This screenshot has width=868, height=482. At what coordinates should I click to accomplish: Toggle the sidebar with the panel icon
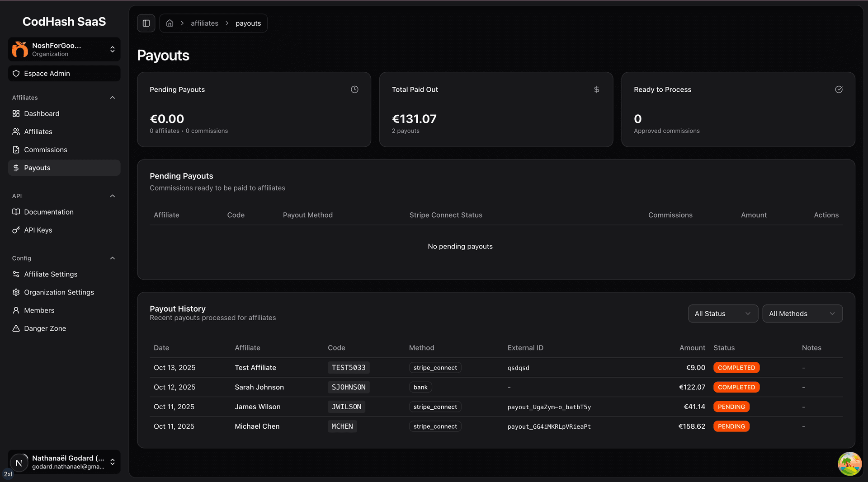click(x=146, y=23)
